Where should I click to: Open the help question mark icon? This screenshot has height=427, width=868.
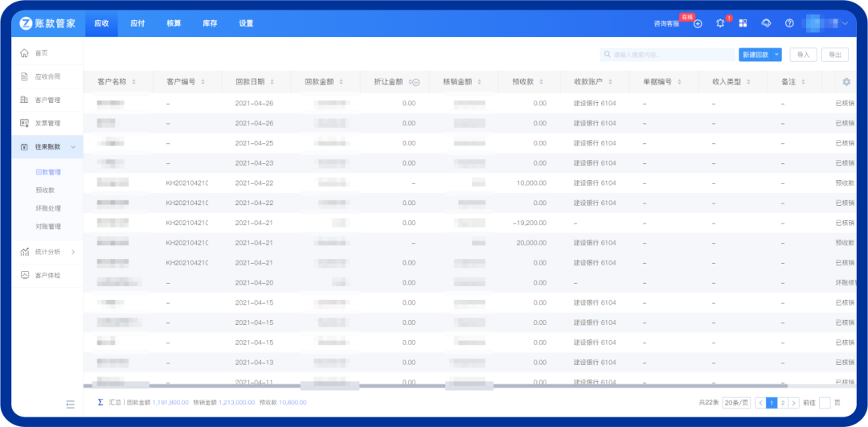pos(789,23)
